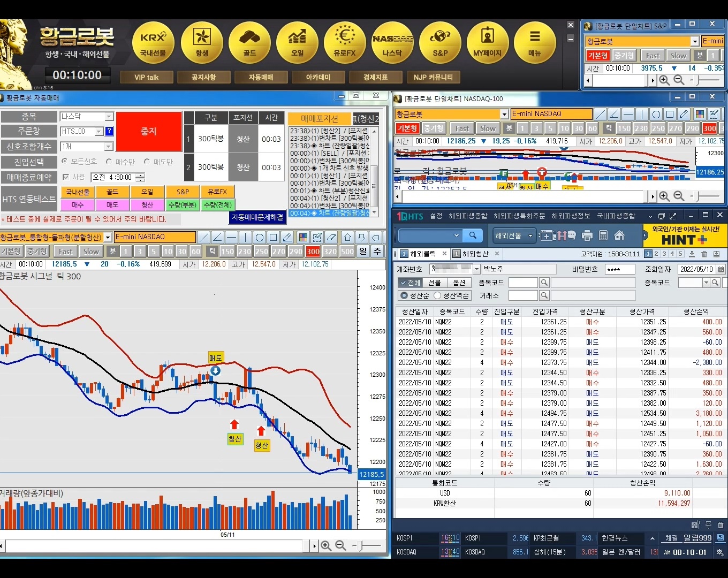Select 매수만 radio option

[109, 161]
